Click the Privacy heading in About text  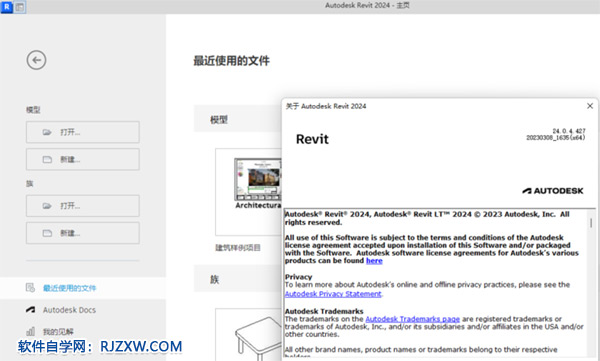coord(298,277)
